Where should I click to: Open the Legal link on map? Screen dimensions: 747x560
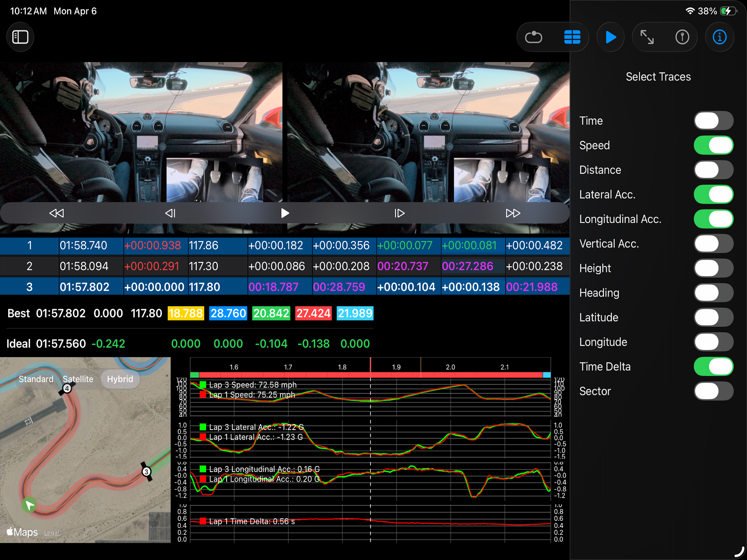tap(52, 532)
